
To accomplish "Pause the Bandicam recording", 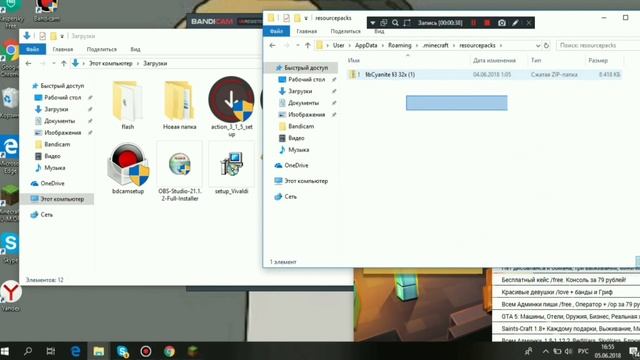I will [473, 23].
